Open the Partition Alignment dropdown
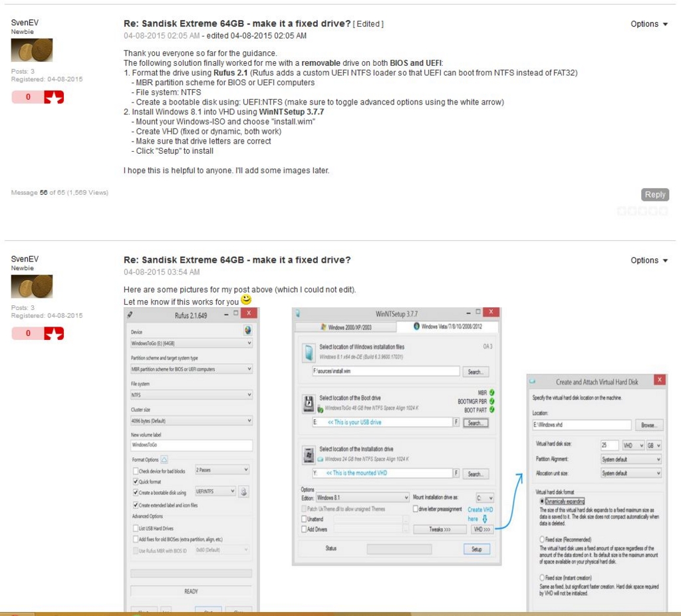The image size is (681, 616). (631, 459)
